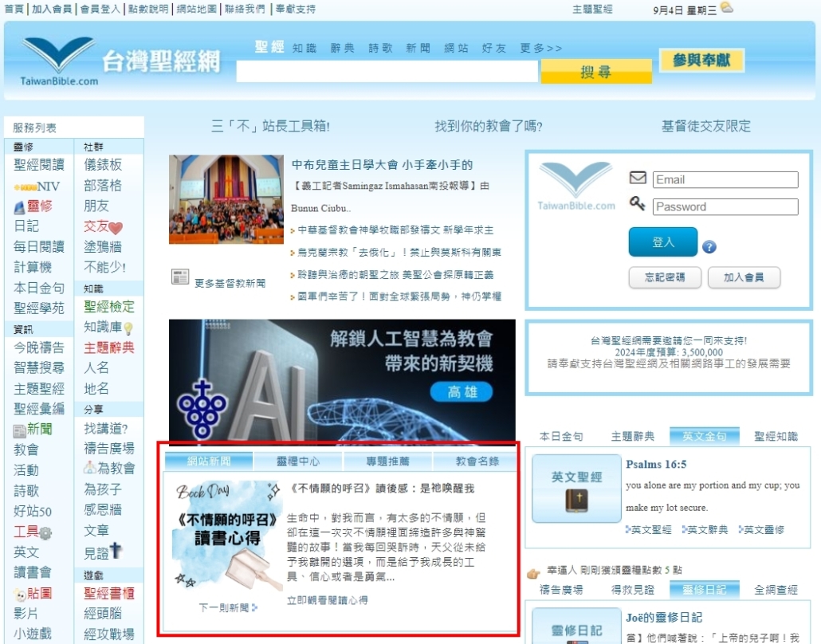The height and width of the screenshot is (644, 821).
Task: Click the Password input field
Action: (x=725, y=206)
